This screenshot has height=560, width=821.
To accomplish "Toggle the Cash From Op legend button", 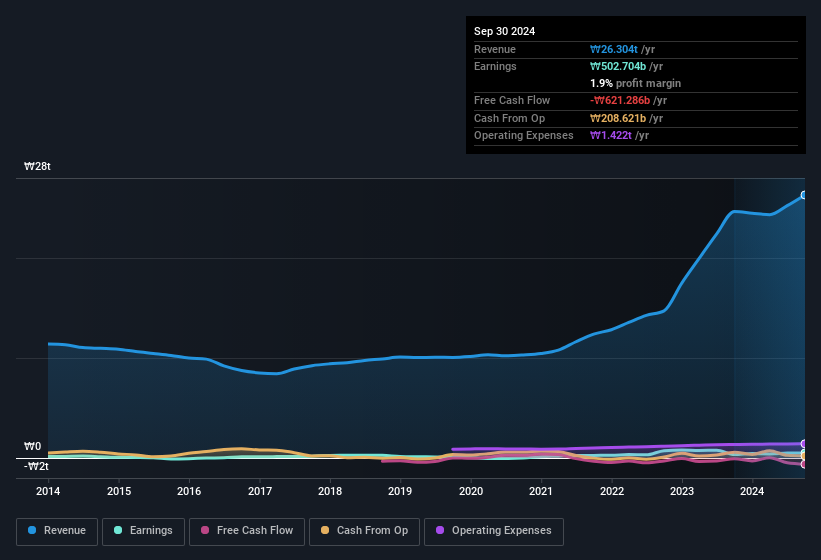I will click(364, 531).
